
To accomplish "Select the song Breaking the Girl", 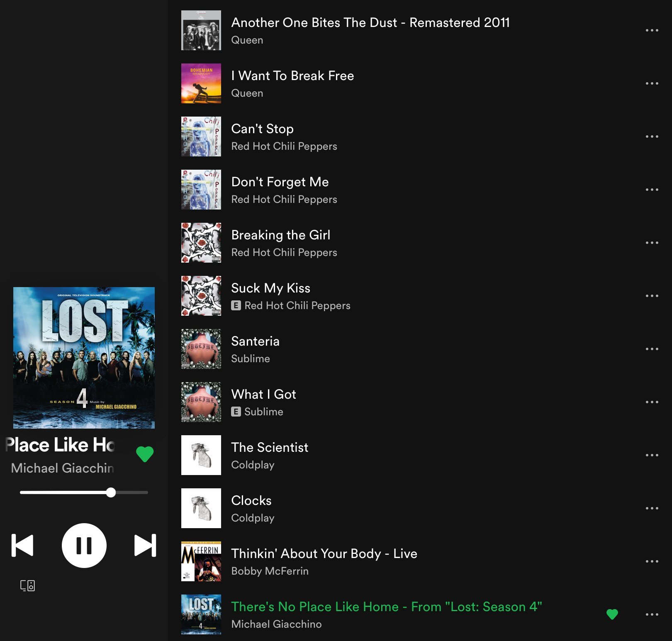I will (280, 235).
